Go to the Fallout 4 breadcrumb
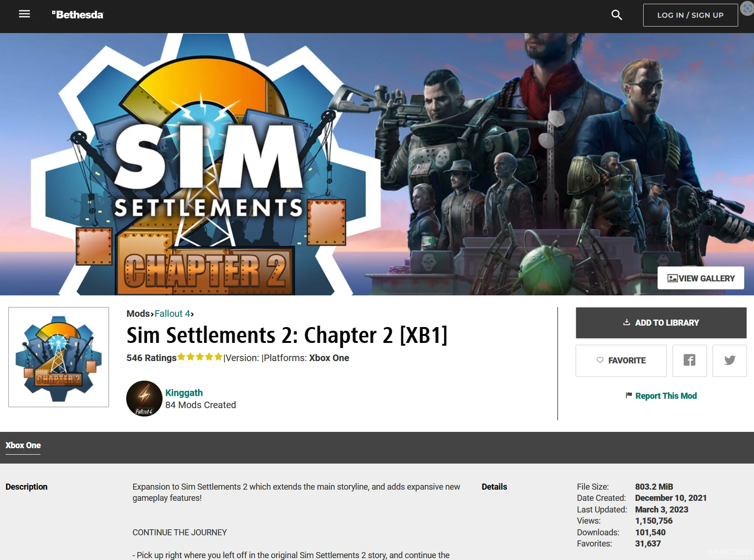Viewport: 754px width, 560px height. click(172, 314)
